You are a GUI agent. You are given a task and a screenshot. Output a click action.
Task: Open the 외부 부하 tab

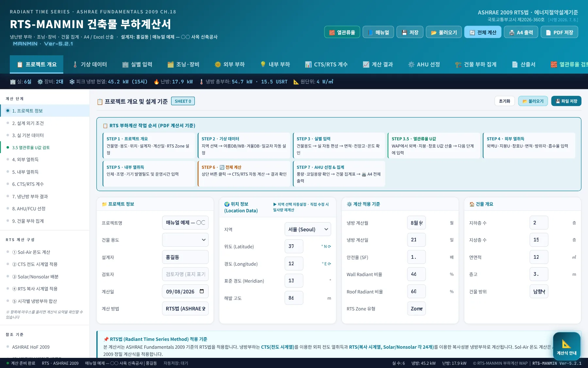click(230, 64)
